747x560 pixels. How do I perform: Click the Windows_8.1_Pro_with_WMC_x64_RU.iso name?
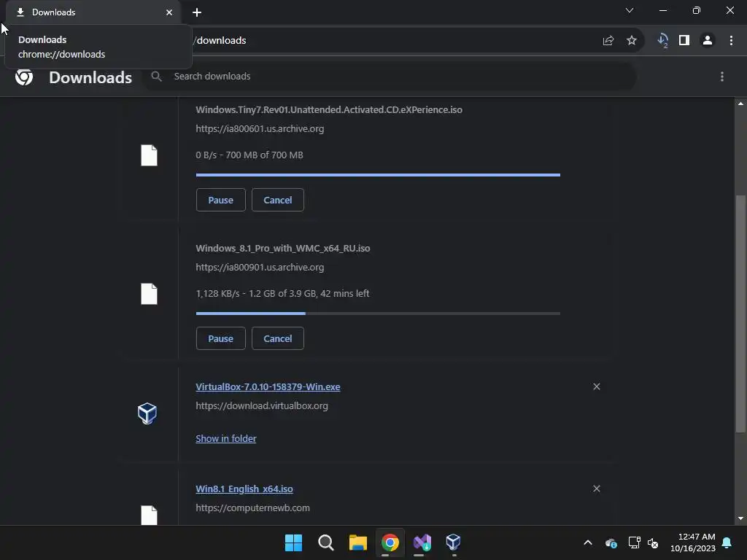(283, 249)
